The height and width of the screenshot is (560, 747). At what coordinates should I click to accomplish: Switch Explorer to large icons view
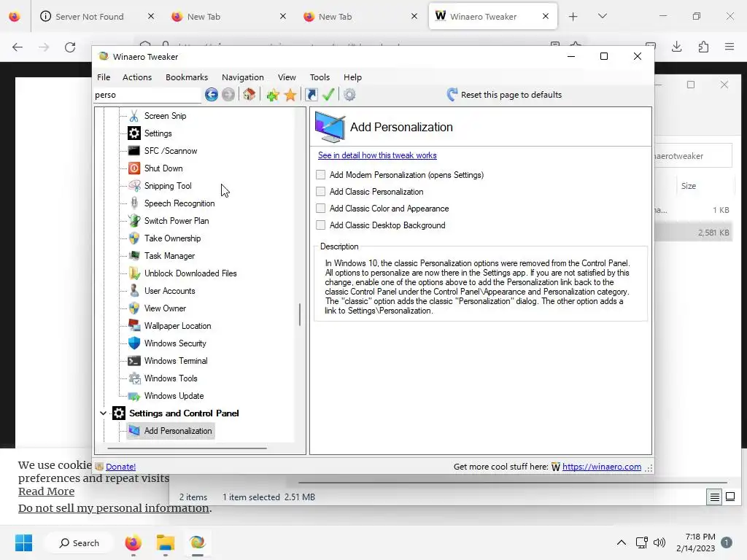[x=729, y=497]
